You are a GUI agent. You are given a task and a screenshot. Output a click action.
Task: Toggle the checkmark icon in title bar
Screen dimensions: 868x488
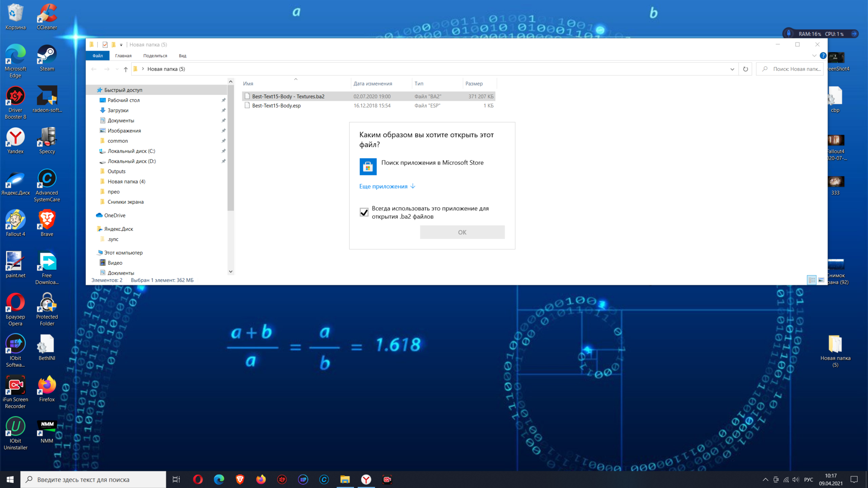(105, 45)
